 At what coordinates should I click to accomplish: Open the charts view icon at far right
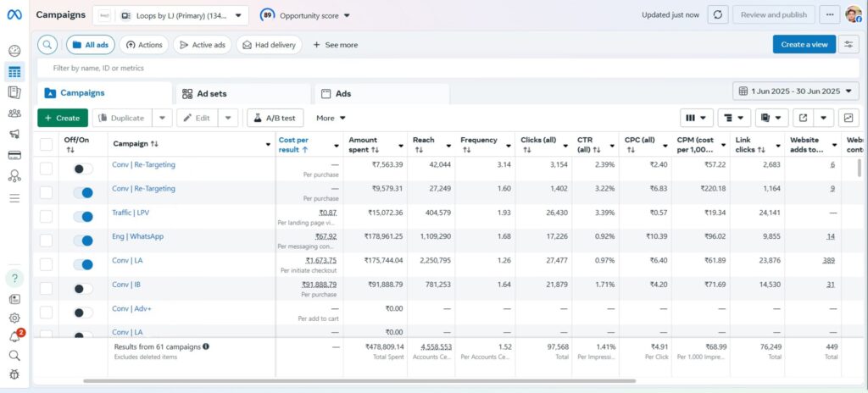847,118
